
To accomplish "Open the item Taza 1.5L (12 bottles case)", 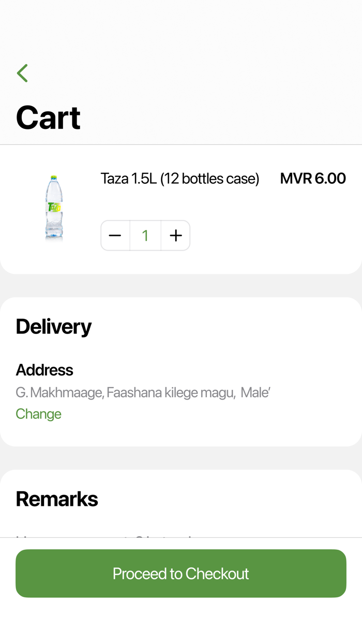I will [180, 178].
